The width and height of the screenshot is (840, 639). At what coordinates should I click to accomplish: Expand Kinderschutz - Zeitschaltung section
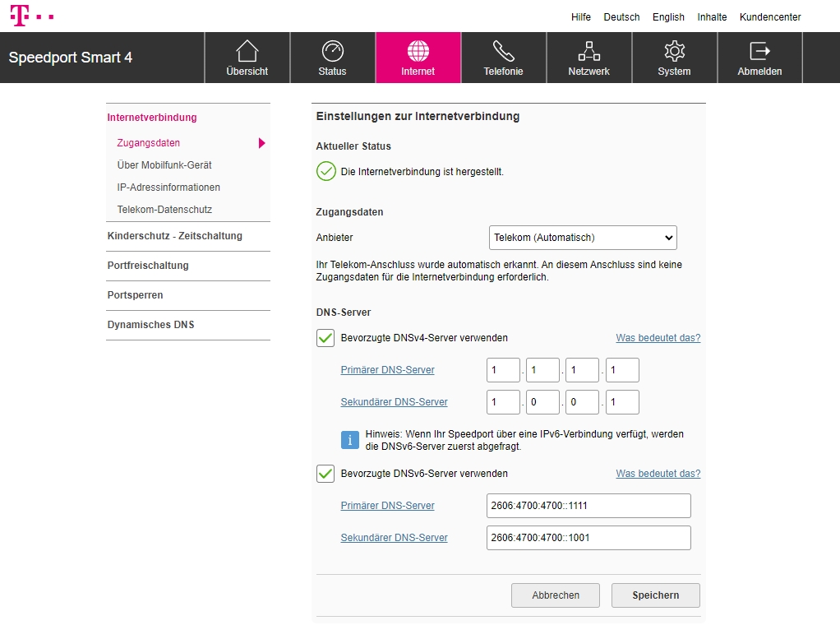pos(174,236)
